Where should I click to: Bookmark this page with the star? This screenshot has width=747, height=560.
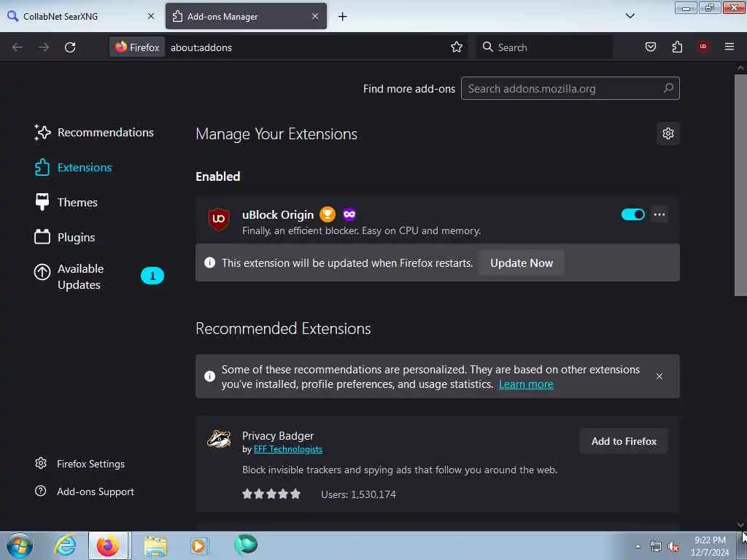coord(457,47)
